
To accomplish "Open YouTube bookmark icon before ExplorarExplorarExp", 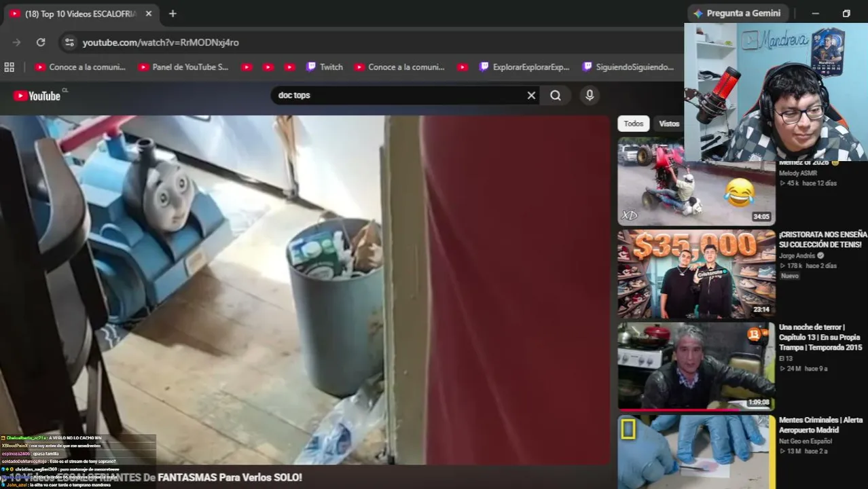I will (463, 67).
